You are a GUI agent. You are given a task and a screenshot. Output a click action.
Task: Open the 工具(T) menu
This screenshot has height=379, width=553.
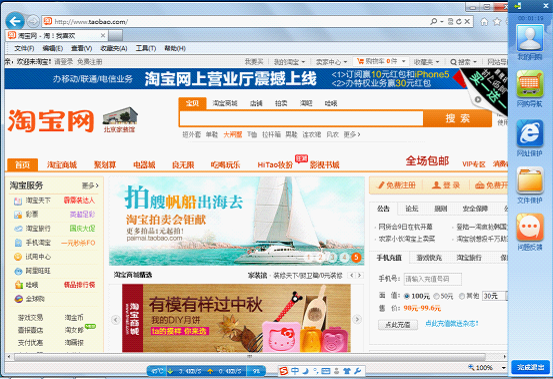(146, 48)
